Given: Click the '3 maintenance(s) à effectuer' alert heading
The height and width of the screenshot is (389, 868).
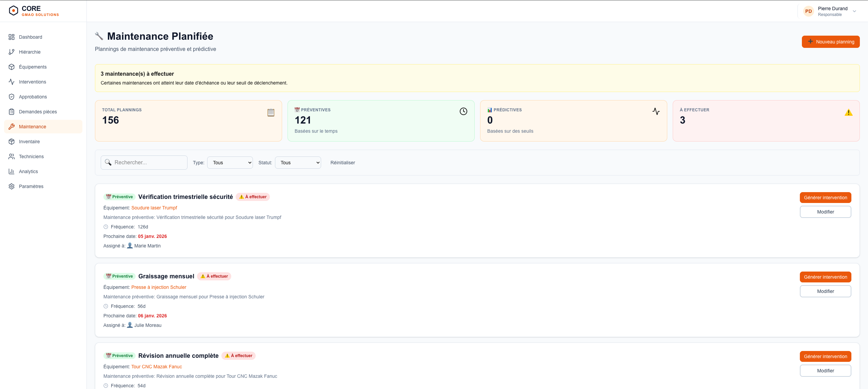Looking at the screenshot, I should coord(137,74).
